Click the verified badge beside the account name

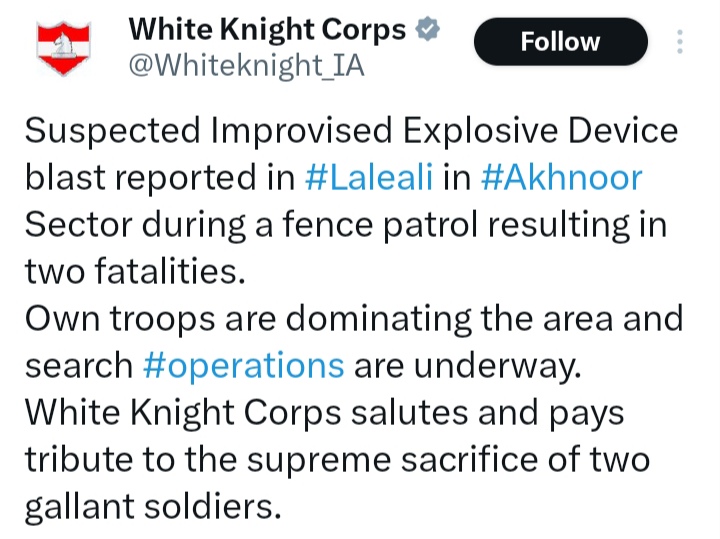tap(426, 31)
